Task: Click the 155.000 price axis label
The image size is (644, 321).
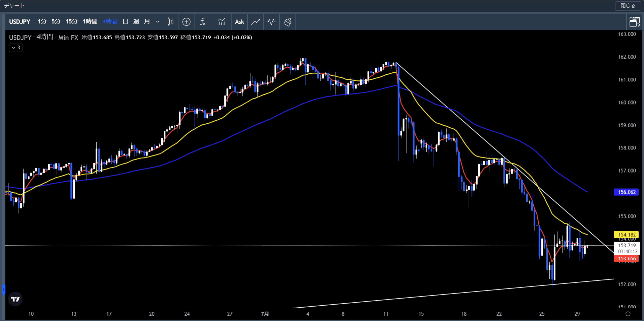Action: click(627, 216)
